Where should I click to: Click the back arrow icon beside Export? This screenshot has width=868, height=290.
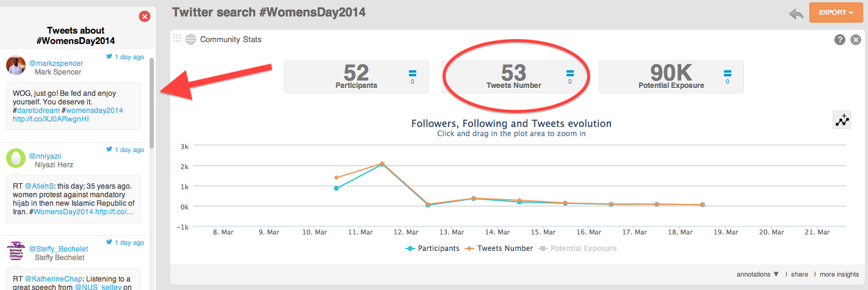[x=796, y=14]
